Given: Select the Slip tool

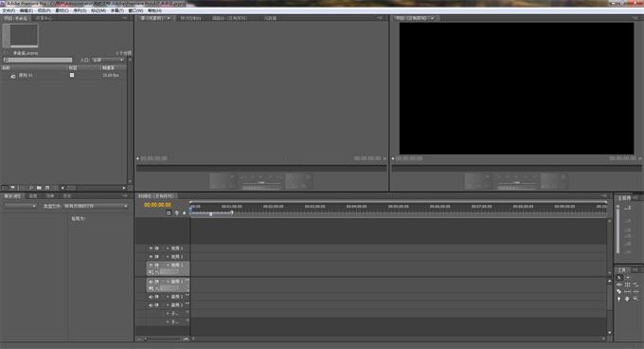Looking at the screenshot, I should click(x=628, y=292).
